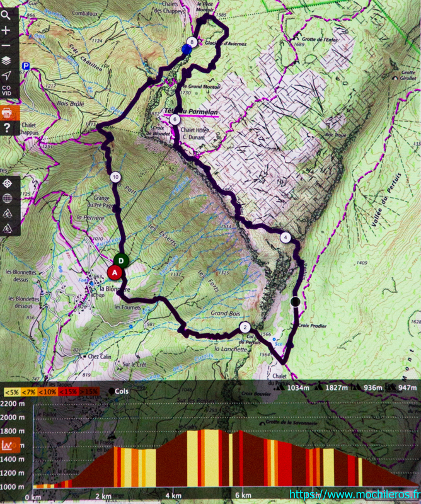This screenshot has height=504, width=421.
Task: Click the 4 km mark on elevation axis
Action: tap(173, 495)
